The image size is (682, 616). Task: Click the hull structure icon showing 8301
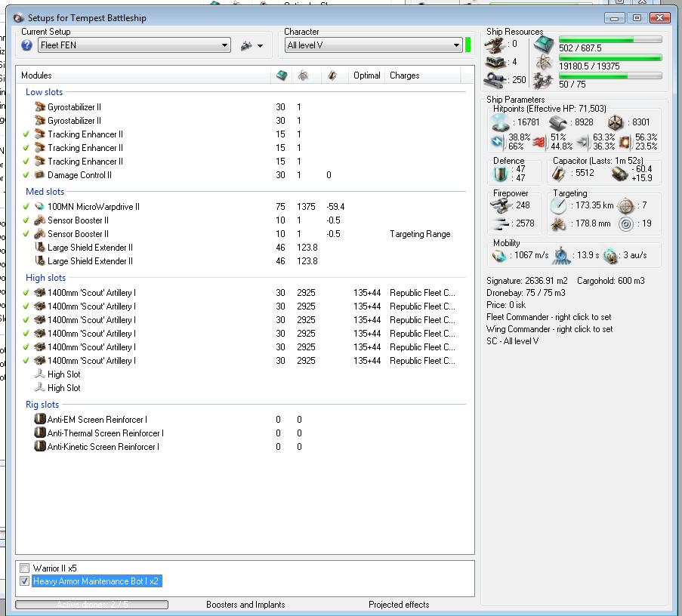(616, 122)
